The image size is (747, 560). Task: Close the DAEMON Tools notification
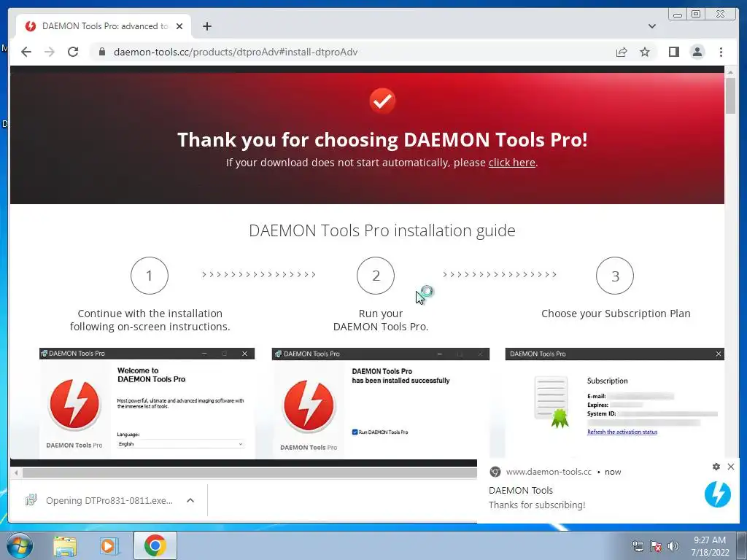pos(731,467)
